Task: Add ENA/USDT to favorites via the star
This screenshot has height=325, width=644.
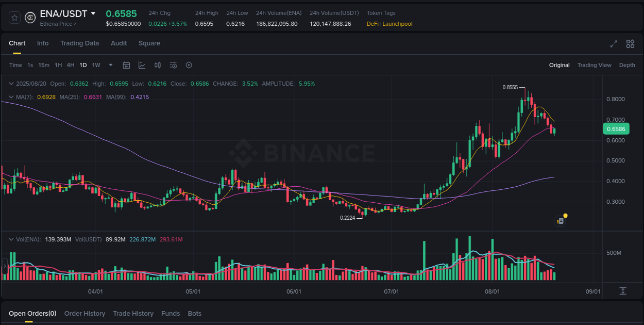Action: [14, 17]
